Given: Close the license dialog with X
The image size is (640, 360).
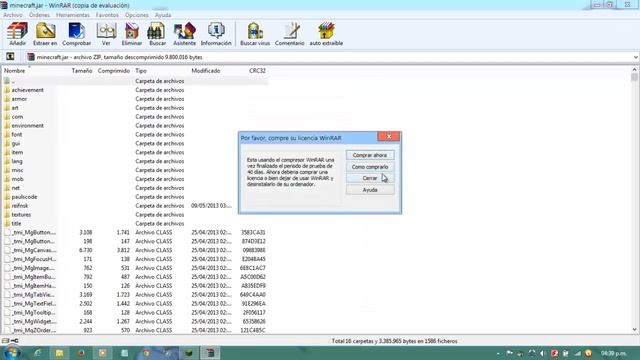Looking at the screenshot, I should coord(389,137).
